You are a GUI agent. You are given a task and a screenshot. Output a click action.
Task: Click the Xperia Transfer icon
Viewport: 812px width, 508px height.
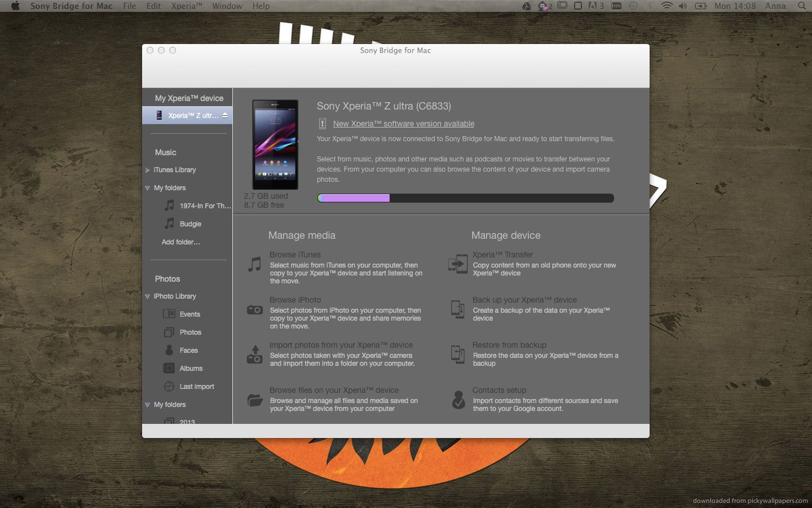458,264
